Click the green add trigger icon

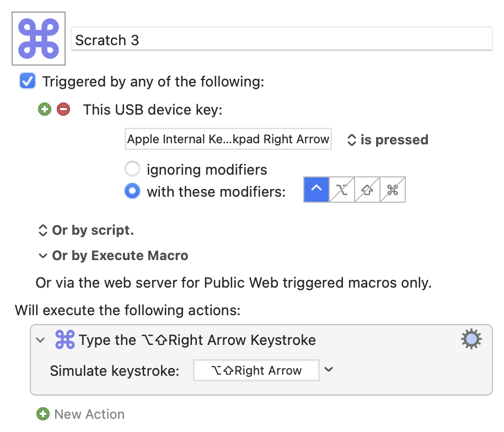click(x=45, y=110)
